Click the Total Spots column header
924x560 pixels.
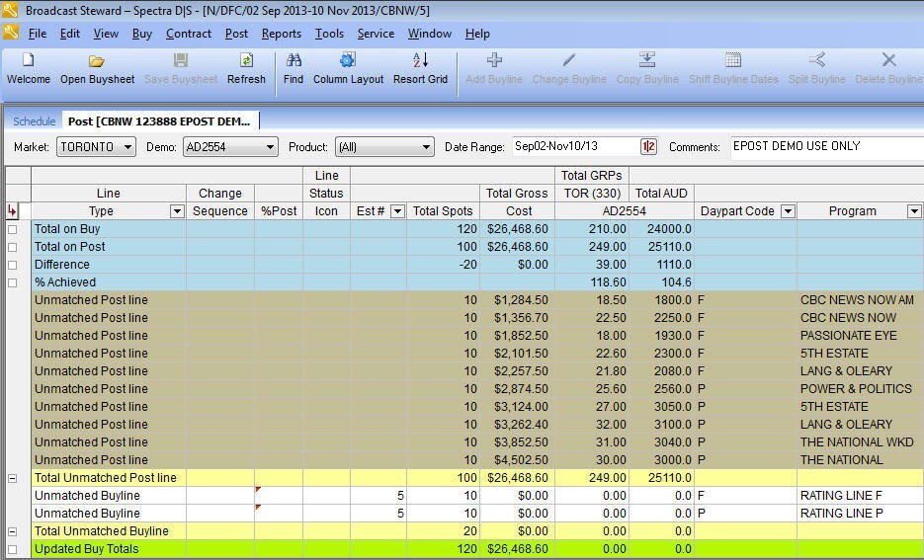click(x=443, y=211)
